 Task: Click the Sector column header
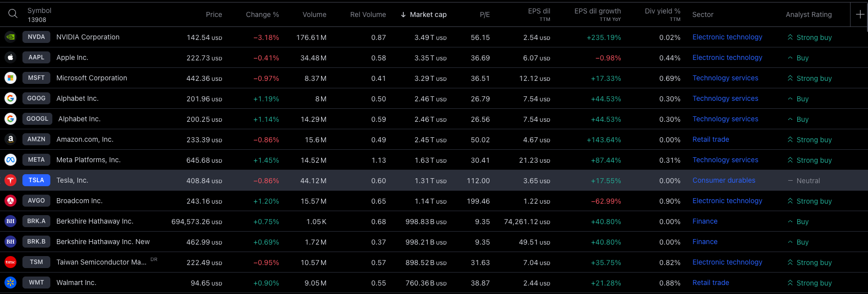pos(703,14)
